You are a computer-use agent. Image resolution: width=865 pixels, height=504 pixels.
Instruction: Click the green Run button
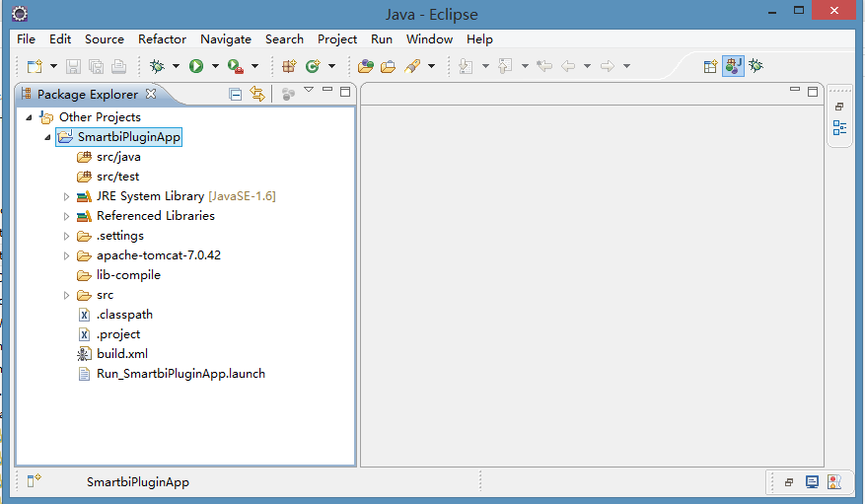[x=196, y=66]
